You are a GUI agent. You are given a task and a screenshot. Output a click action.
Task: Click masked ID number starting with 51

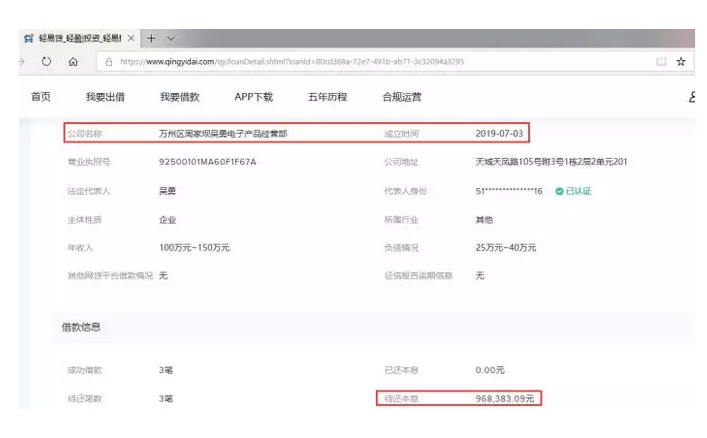pos(509,191)
